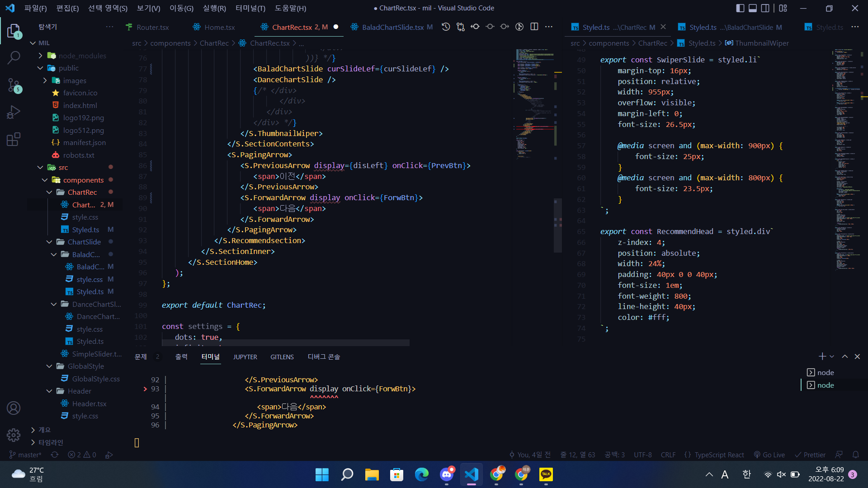Open terminal launch profile dropdown arrow
The image size is (868, 488).
(832, 357)
